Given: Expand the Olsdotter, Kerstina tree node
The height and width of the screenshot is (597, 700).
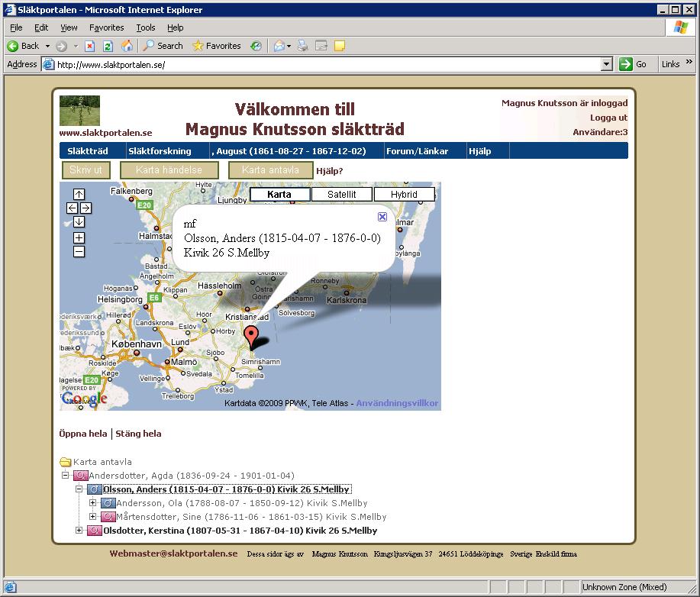Looking at the screenshot, I should point(79,531).
